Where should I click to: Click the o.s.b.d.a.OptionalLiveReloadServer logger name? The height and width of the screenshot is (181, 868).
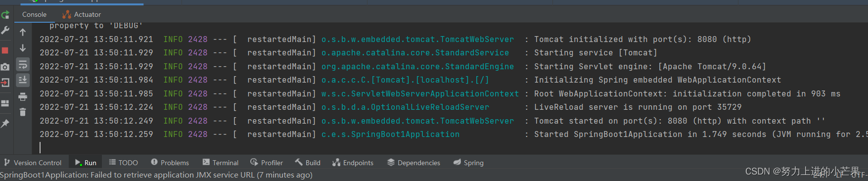click(x=405, y=107)
